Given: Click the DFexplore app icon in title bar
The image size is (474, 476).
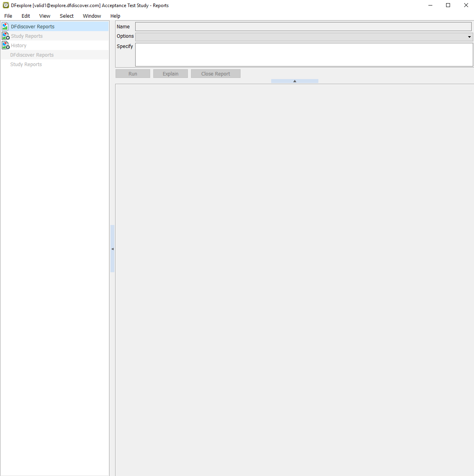Looking at the screenshot, I should coord(6,6).
